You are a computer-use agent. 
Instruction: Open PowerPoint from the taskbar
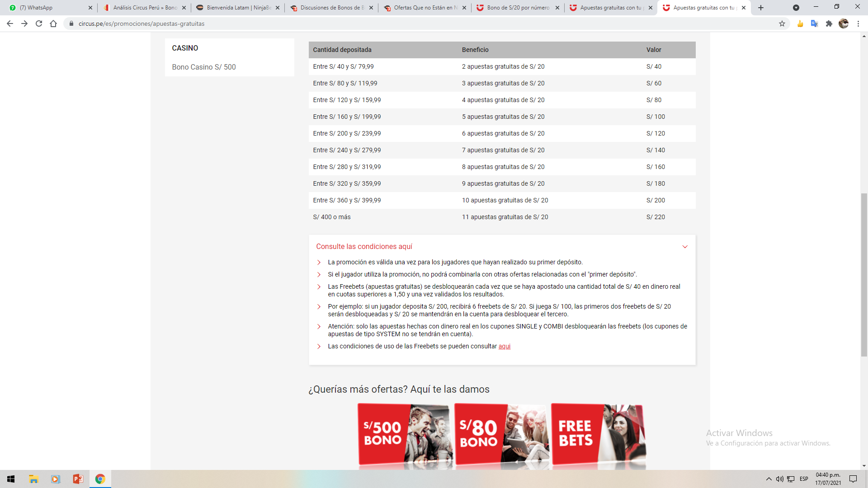[x=78, y=479]
